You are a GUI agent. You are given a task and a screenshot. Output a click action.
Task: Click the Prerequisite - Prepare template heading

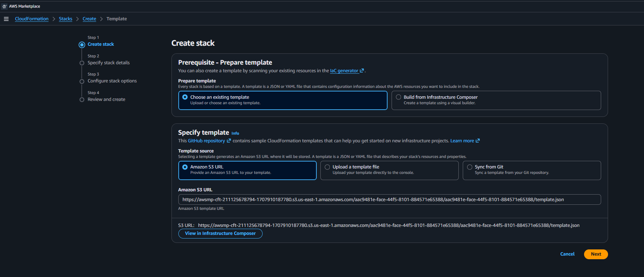pyautogui.click(x=225, y=62)
